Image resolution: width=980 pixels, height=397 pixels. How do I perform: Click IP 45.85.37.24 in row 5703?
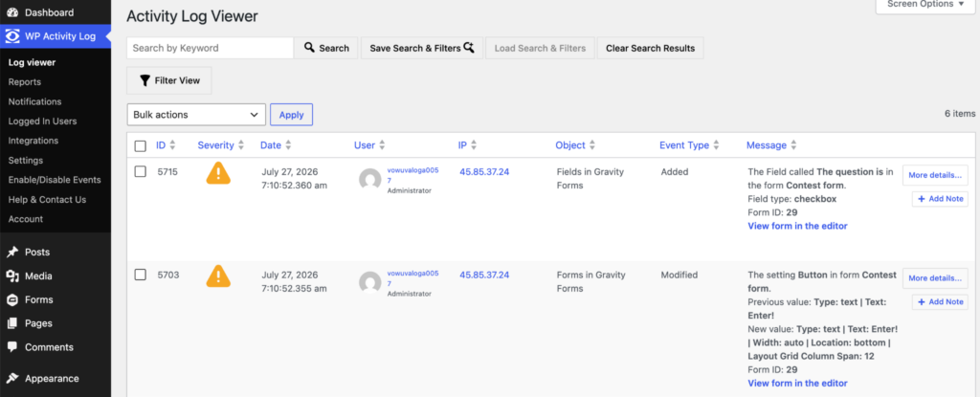pyautogui.click(x=484, y=275)
